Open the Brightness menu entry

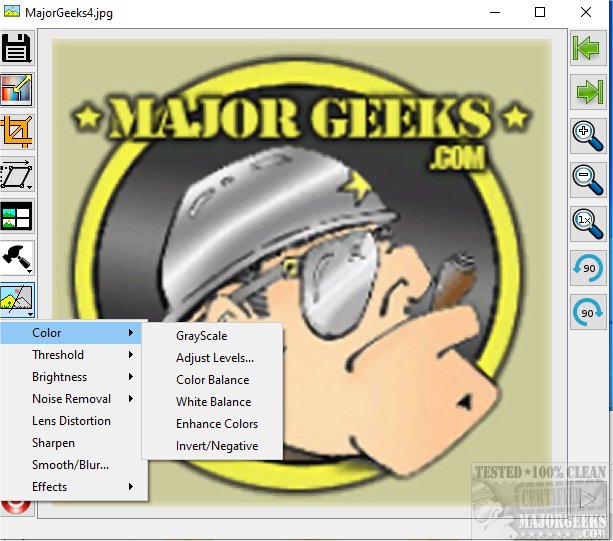click(x=73, y=377)
